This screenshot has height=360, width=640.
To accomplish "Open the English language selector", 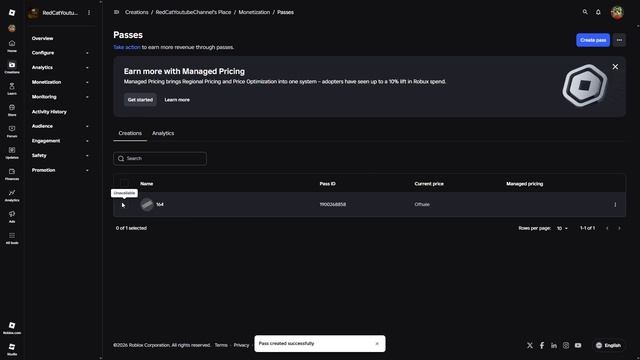I will 608,345.
